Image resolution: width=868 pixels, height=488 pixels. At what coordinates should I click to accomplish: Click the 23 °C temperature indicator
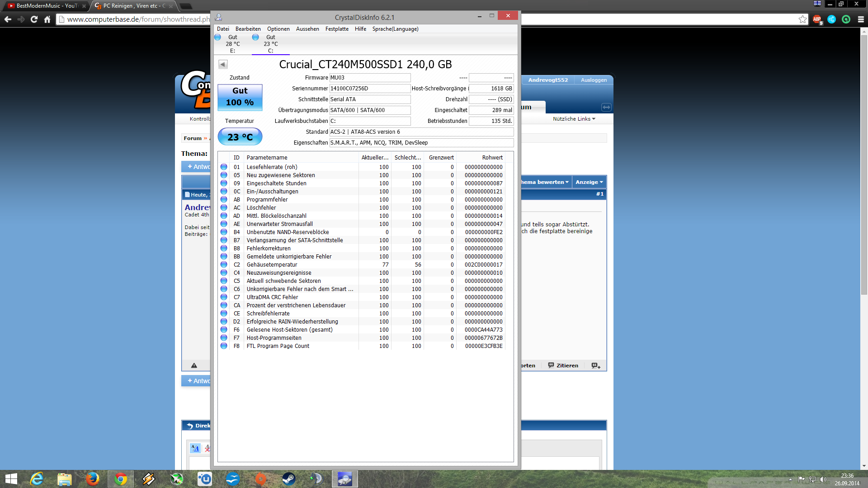click(240, 137)
